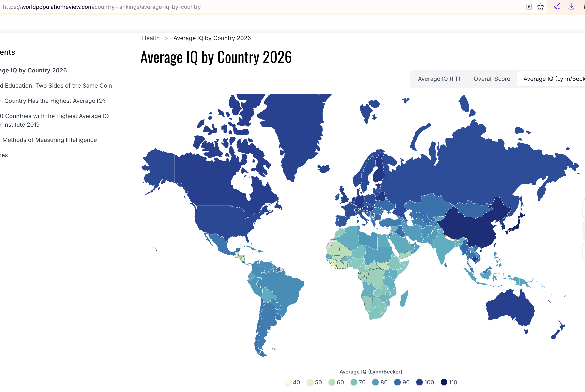Click the 40 legend color circle

click(288, 382)
